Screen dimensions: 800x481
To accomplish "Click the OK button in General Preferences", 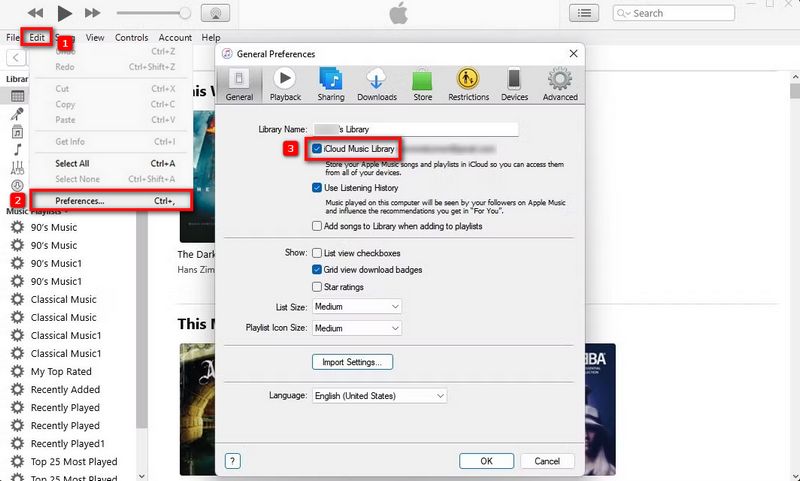I will (x=486, y=461).
